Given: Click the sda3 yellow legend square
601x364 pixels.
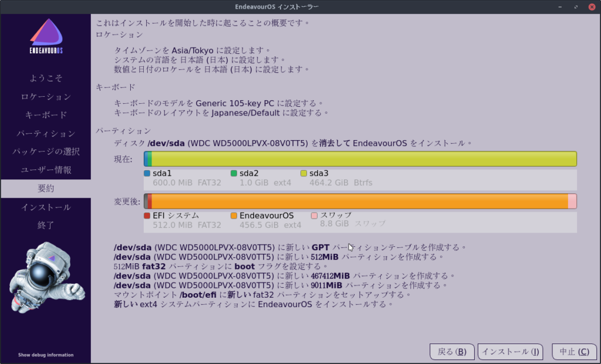Looking at the screenshot, I should pyautogui.click(x=303, y=174).
